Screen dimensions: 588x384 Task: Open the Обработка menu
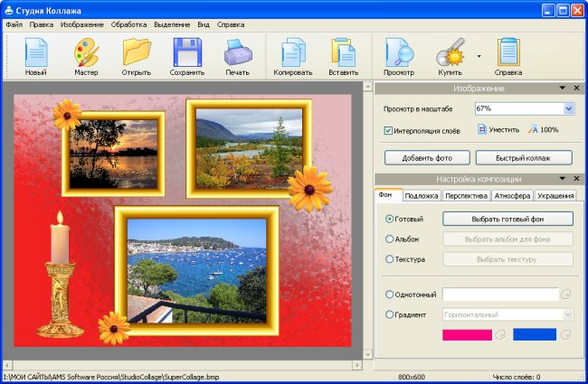128,23
